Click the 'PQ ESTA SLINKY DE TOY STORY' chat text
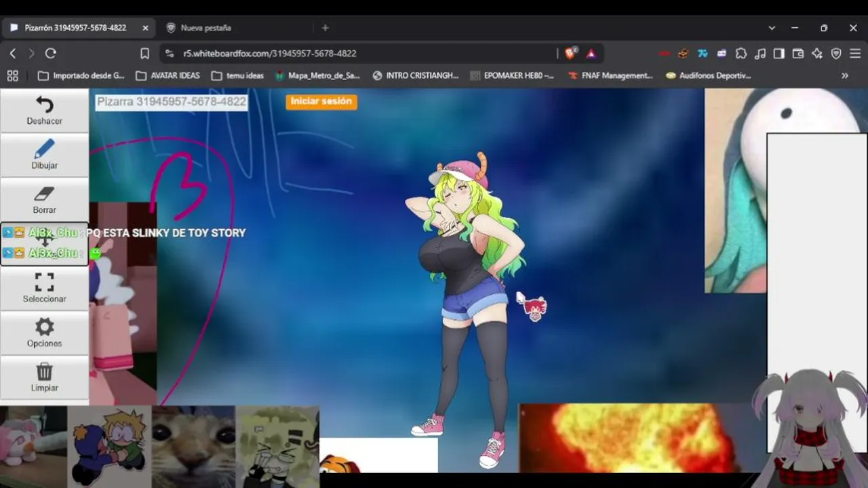Screen dimensions: 868x488 tap(166, 232)
